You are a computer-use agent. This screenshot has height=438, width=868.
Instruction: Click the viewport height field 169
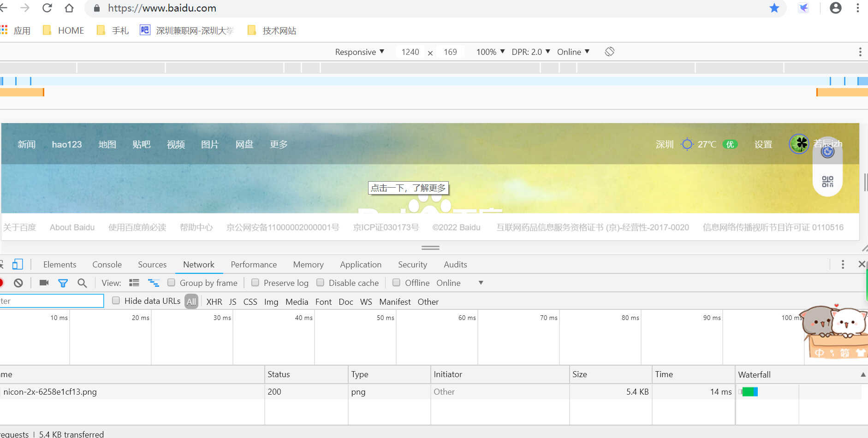click(x=450, y=52)
